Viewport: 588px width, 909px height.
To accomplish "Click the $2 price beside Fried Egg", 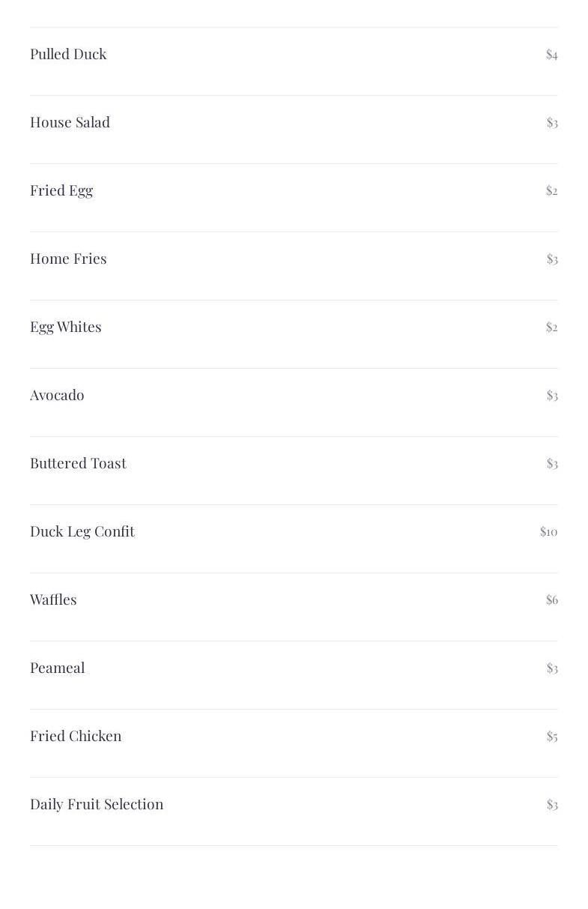I will 552,190.
